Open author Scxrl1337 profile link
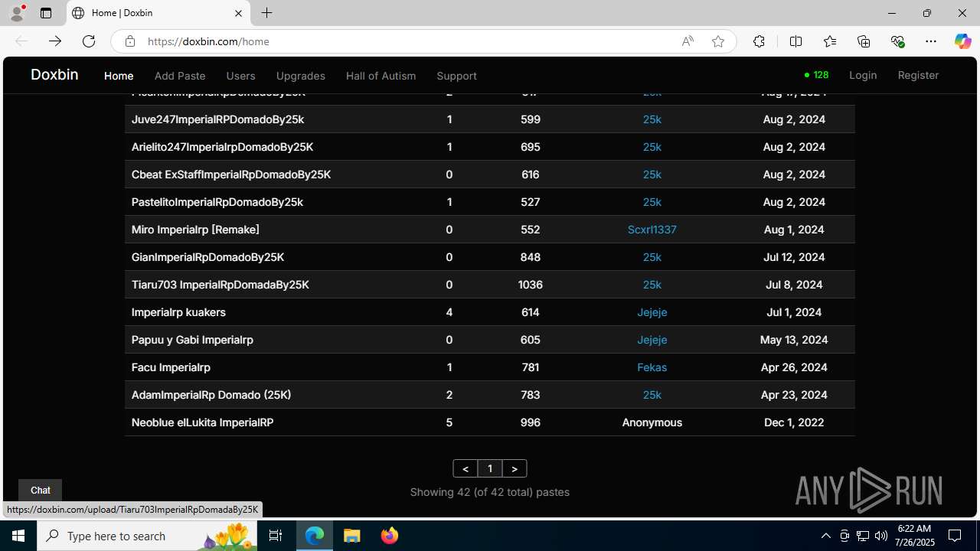This screenshot has width=980, height=551. coord(652,230)
